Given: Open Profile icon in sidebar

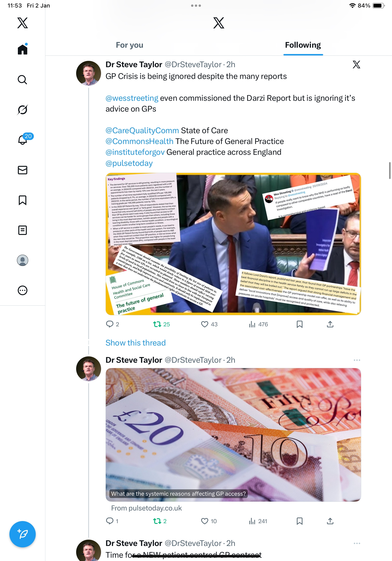Looking at the screenshot, I should pos(23,260).
